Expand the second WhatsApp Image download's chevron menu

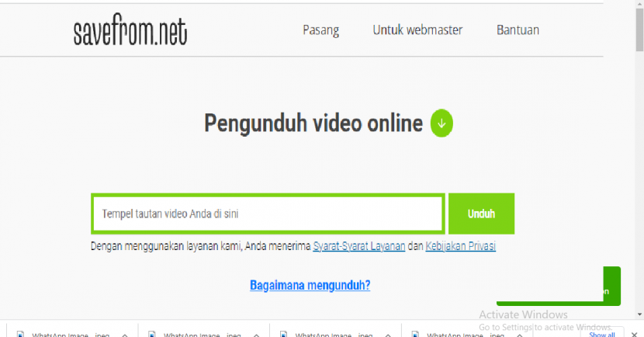coord(256,335)
